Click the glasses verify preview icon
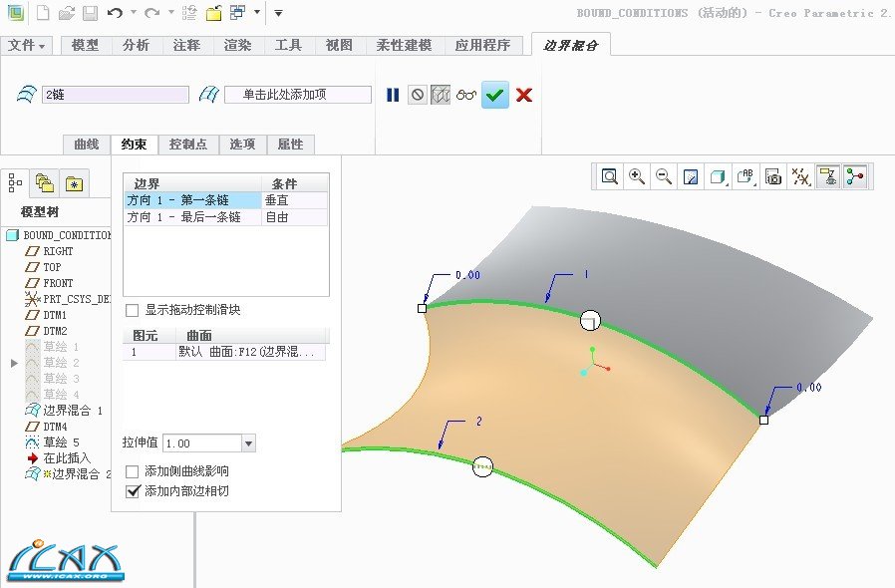This screenshot has width=895, height=588. 466,95
